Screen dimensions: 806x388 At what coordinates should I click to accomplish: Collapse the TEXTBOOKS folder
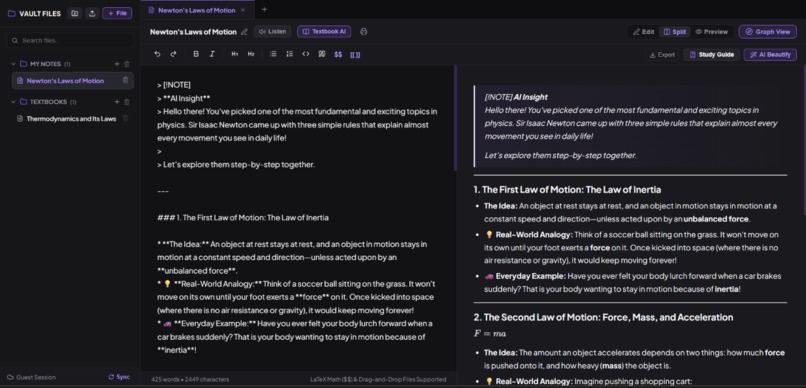click(13, 102)
